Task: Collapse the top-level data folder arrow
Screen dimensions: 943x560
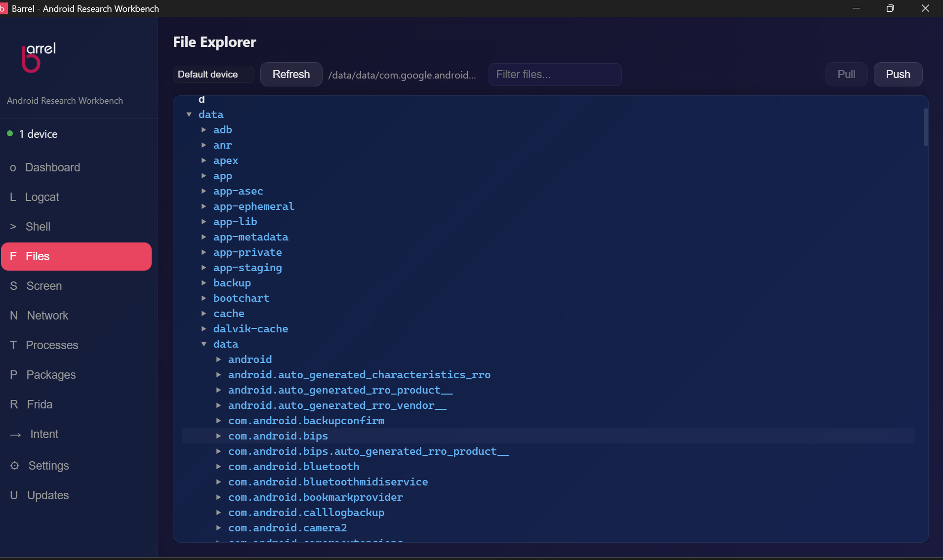Action: pyautogui.click(x=189, y=115)
